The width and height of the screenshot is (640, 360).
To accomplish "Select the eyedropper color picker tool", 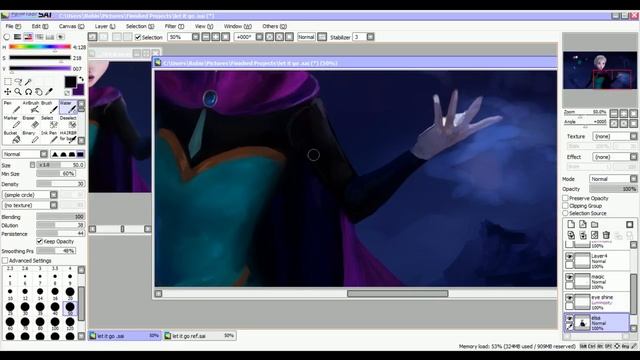I will coord(49,92).
